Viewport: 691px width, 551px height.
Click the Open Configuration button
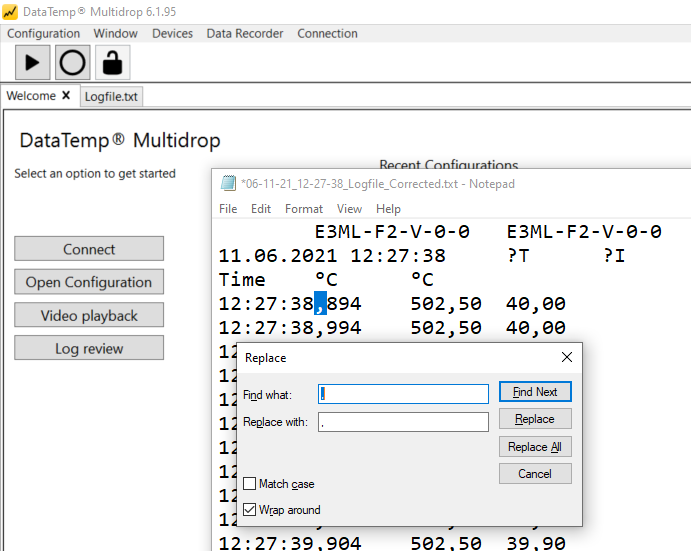(89, 282)
